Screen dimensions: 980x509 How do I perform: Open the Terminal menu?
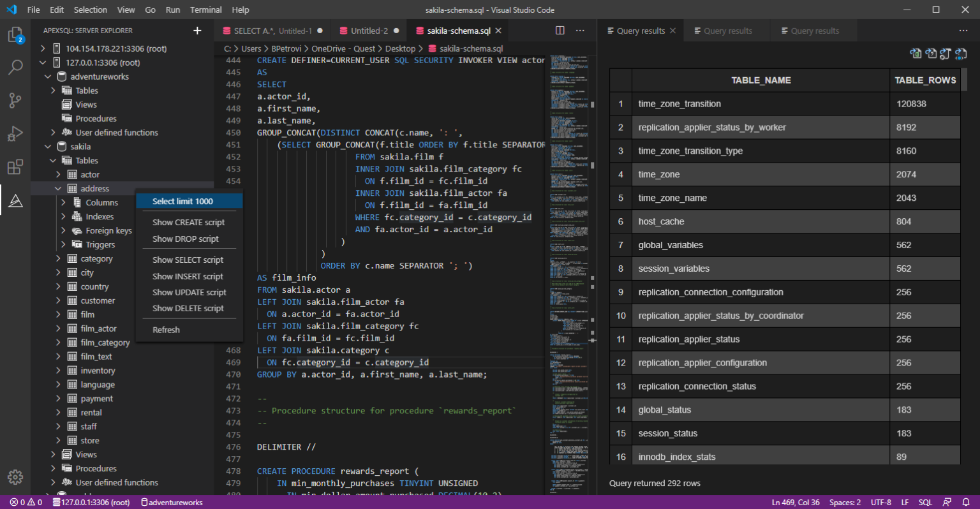205,10
